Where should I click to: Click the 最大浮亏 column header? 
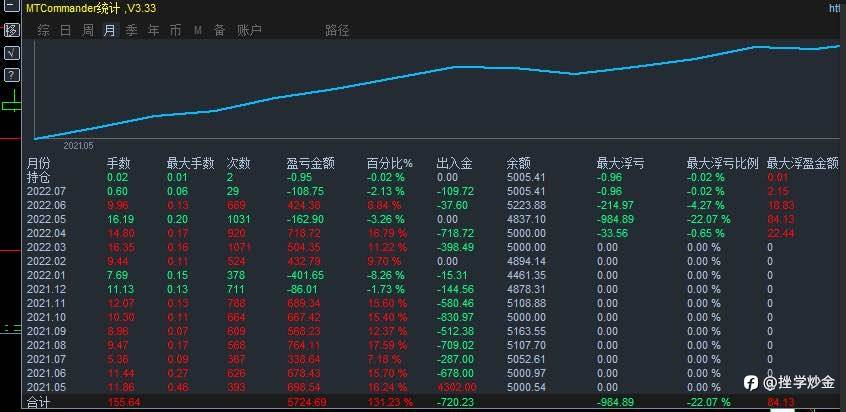coord(620,163)
